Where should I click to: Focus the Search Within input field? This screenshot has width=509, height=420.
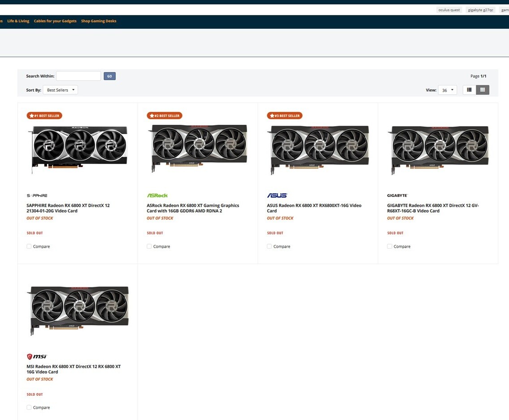click(78, 76)
